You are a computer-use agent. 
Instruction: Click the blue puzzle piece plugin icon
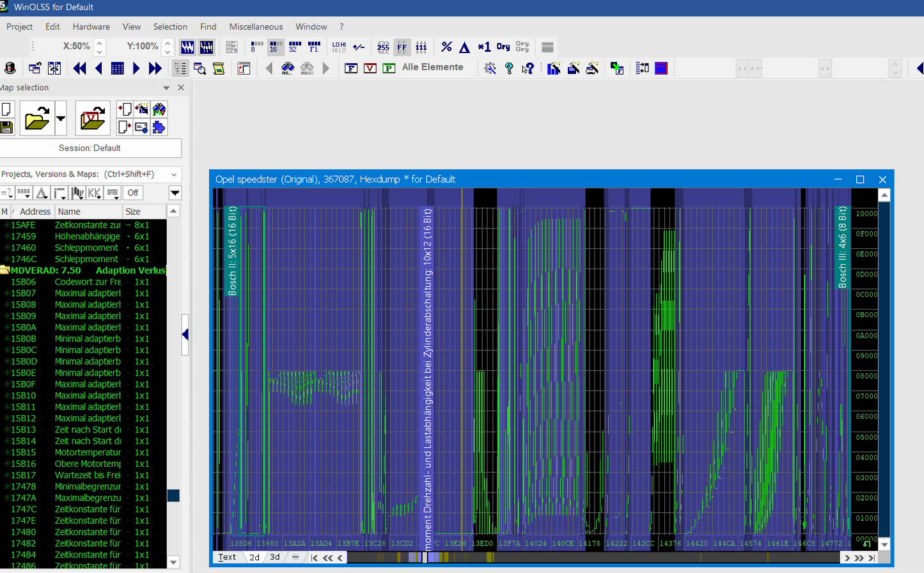(159, 127)
